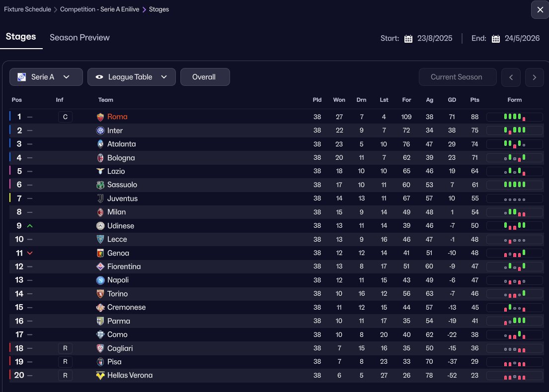Click the Current Season button
The width and height of the screenshot is (549, 392).
click(x=457, y=77)
